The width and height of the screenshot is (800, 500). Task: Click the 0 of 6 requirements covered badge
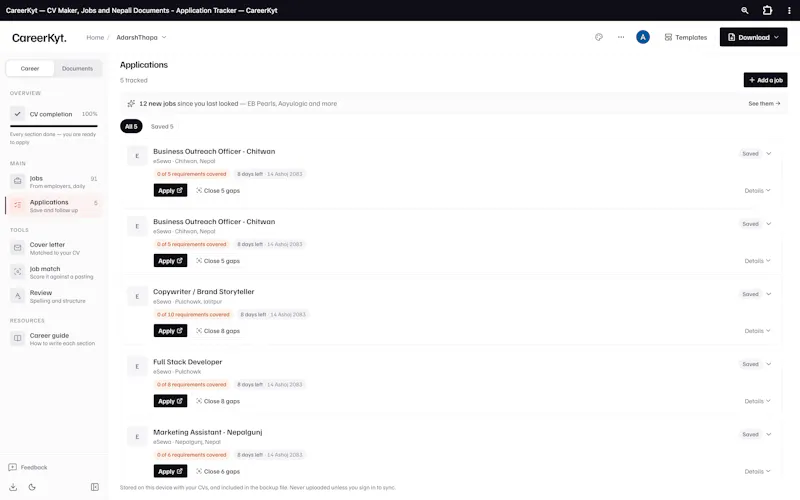click(x=191, y=455)
